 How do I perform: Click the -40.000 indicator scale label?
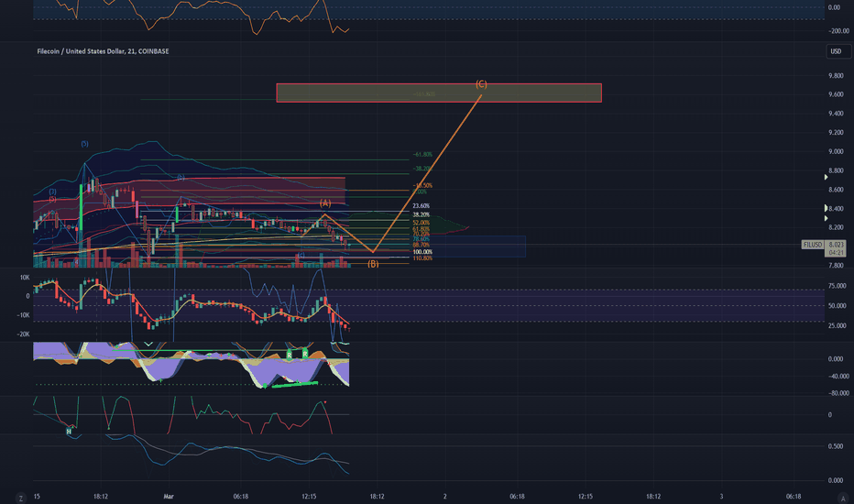(838, 377)
